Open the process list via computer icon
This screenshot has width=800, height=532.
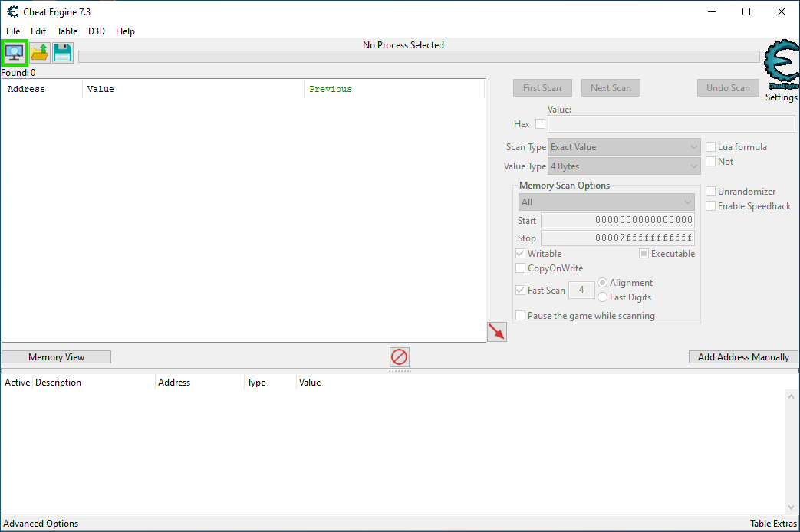pyautogui.click(x=15, y=53)
